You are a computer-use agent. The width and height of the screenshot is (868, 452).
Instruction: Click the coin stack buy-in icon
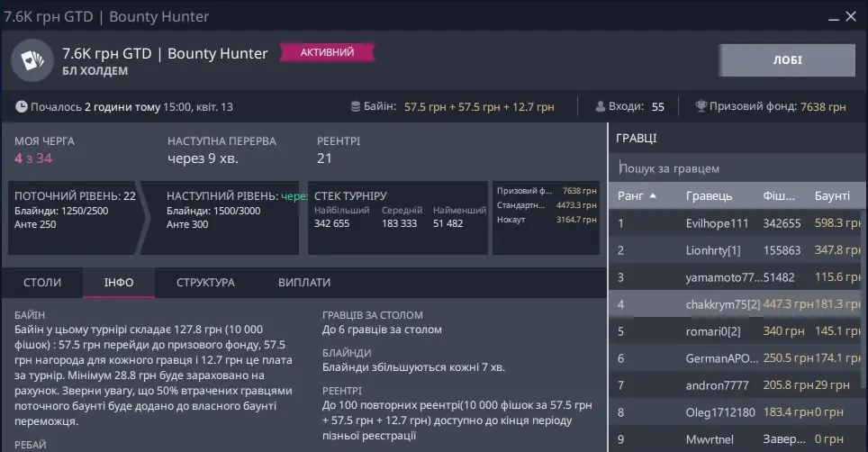pyautogui.click(x=356, y=107)
